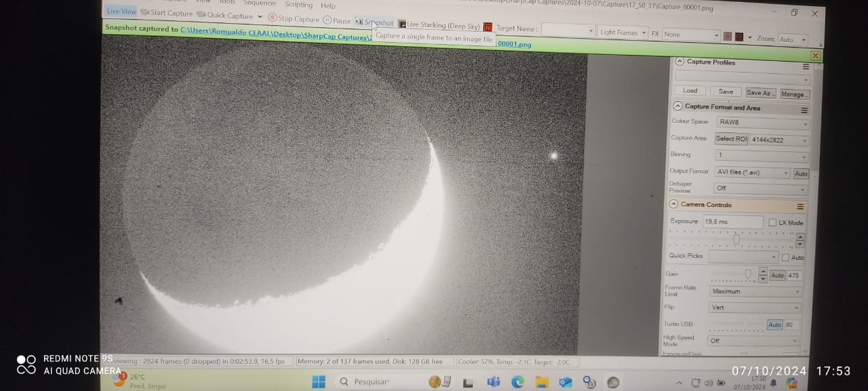Viewport: 868px width, 391px height.
Task: Open the Scripting menu
Action: point(298,4)
